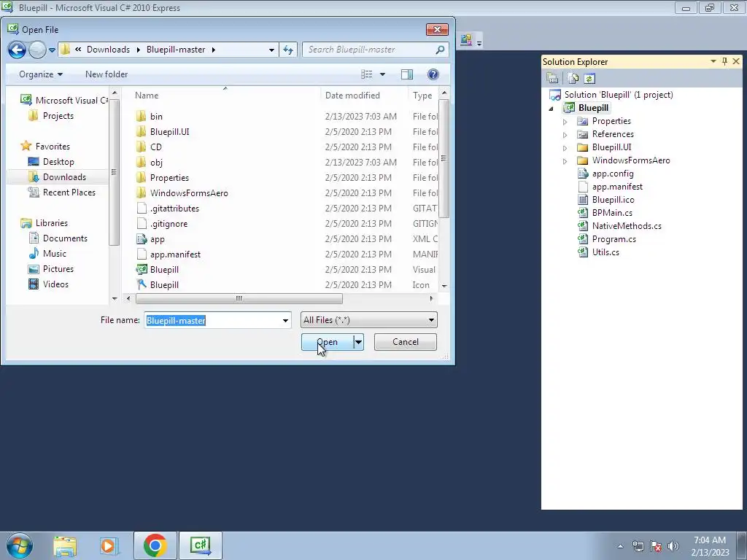
Task: Open Solution Explorer window position dropdown
Action: tap(713, 61)
